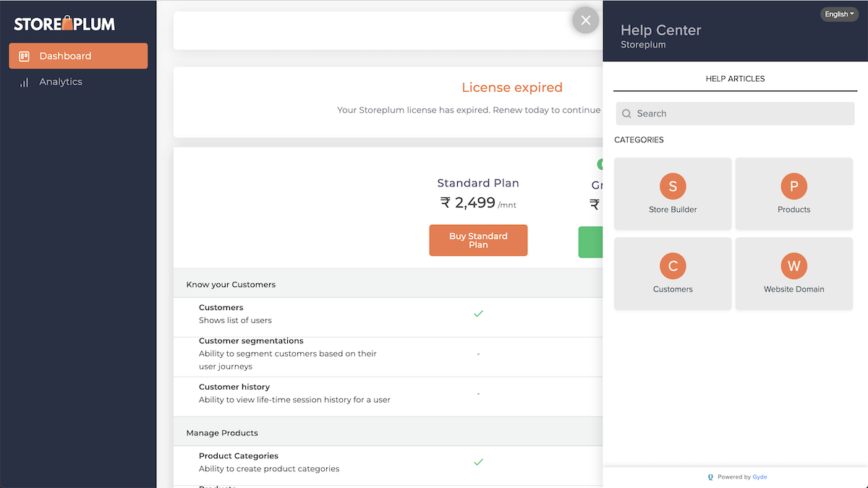The image size is (868, 488).
Task: Click the Dashboard icon in sidebar
Action: click(x=24, y=56)
